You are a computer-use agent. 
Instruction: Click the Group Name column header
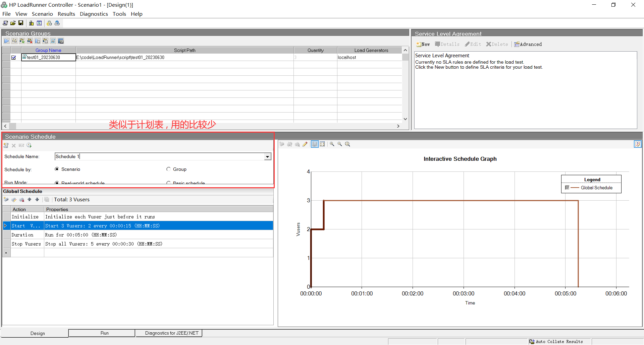click(x=48, y=50)
